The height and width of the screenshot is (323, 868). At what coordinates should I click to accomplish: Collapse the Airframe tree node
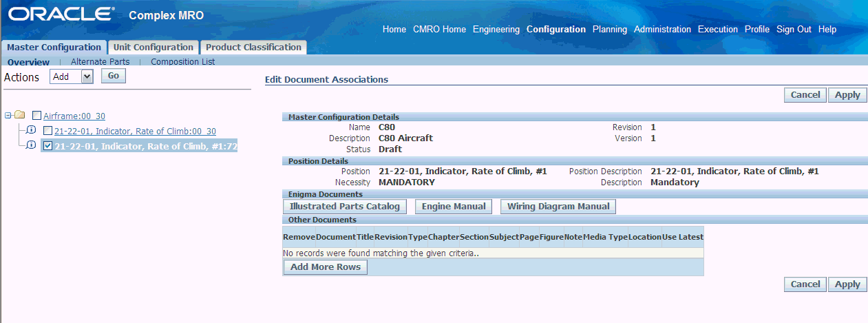click(8, 114)
